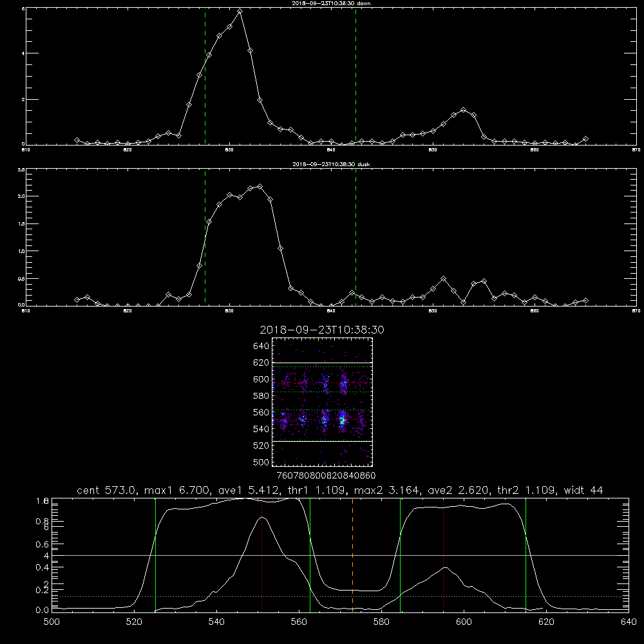This screenshot has height=644, width=644.
Task: Click the image y-axis label 560
Action: coord(261,412)
